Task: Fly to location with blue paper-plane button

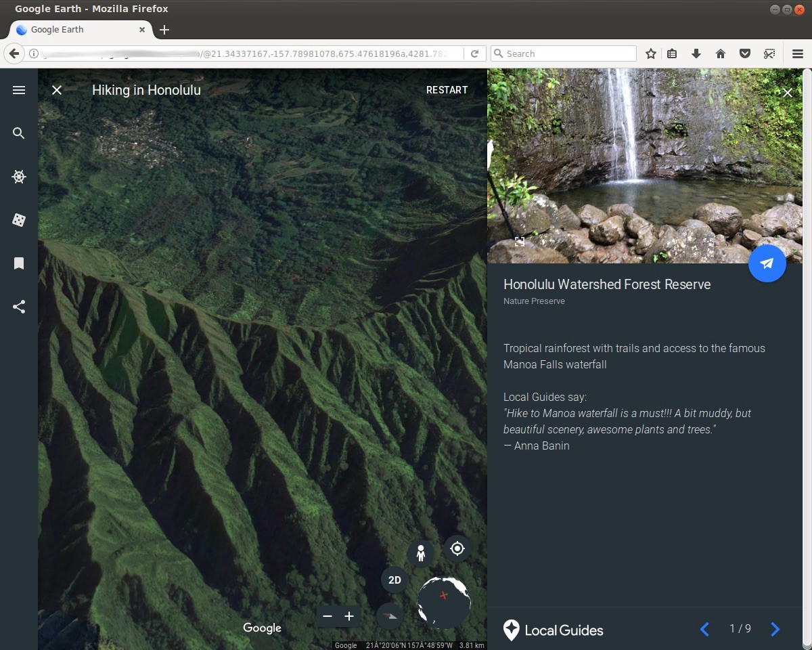Action: point(767,263)
